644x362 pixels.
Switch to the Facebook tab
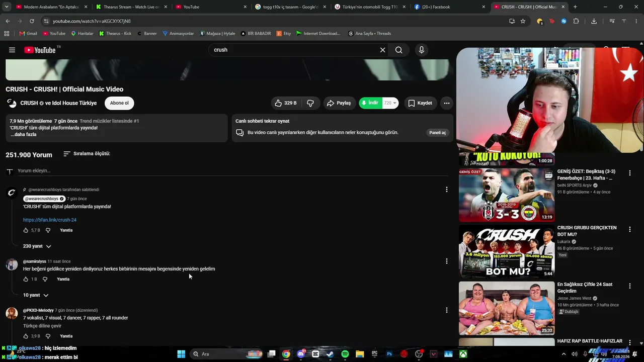click(449, 7)
